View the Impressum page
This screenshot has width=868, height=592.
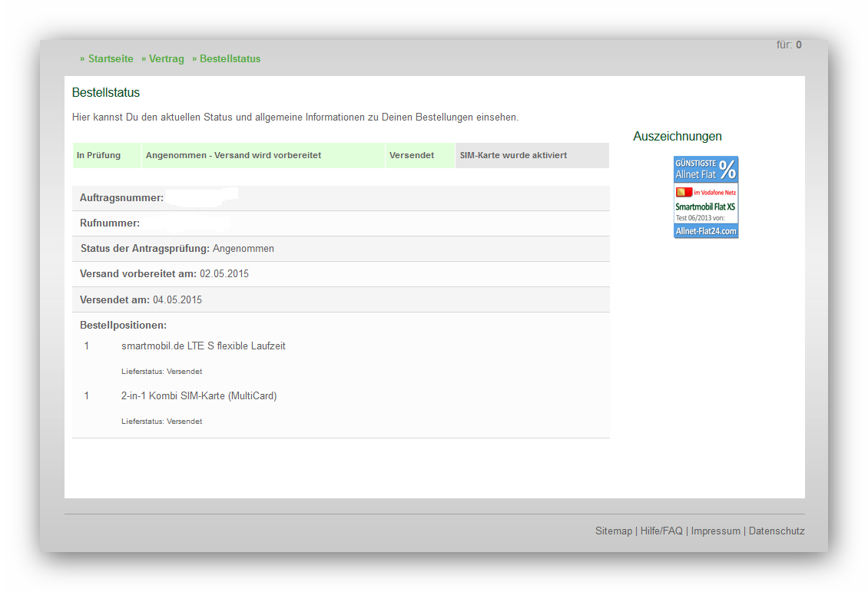click(715, 531)
